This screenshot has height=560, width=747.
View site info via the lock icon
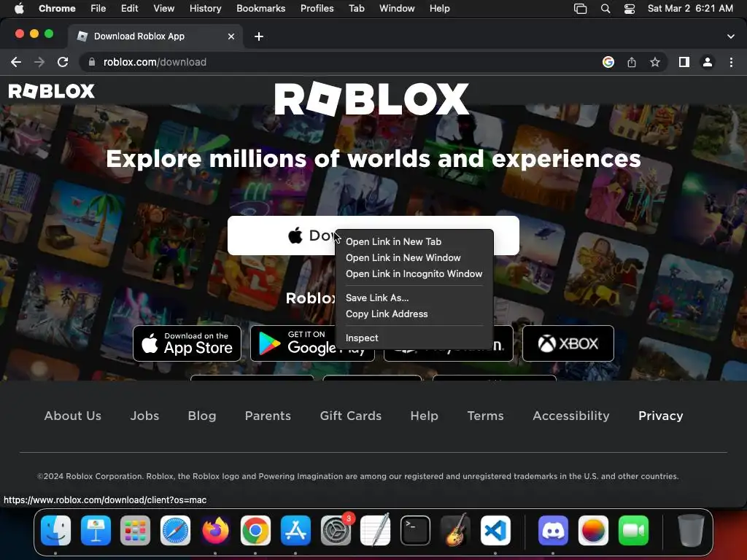93,62
